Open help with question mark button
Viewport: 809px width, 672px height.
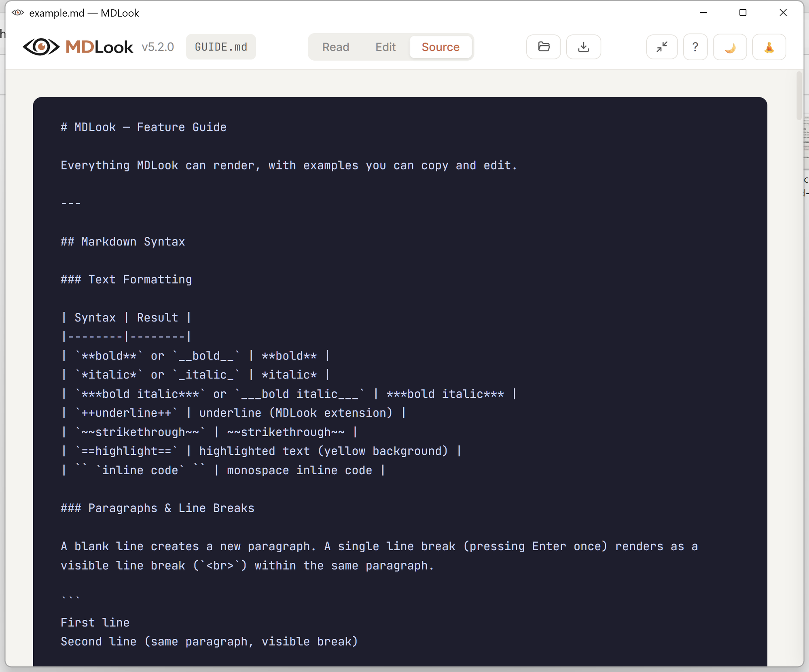[695, 47]
